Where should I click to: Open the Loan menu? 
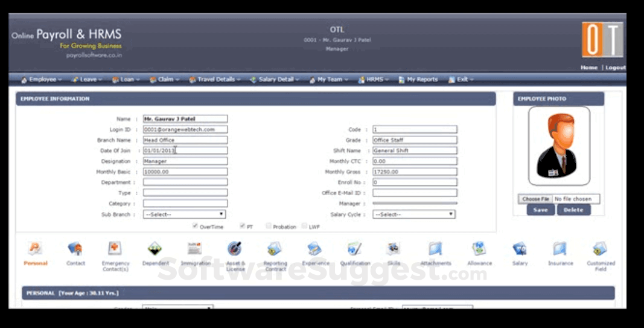[126, 79]
